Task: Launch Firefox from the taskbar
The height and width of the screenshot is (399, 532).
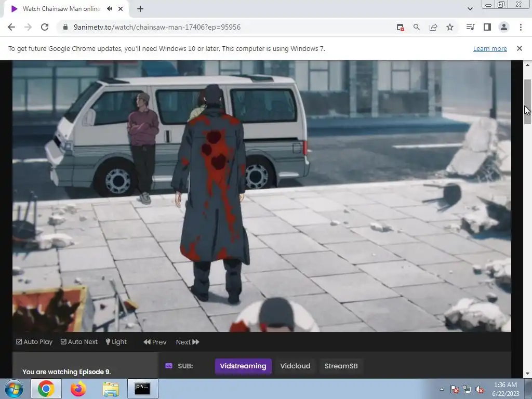Action: tap(78, 389)
